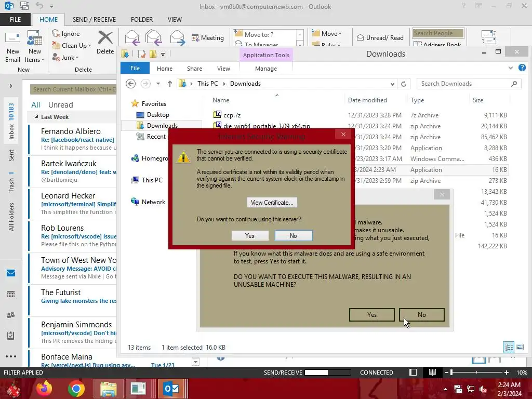Click the Meeting reply button
The width and height of the screenshot is (532, 399).
pos(208,37)
